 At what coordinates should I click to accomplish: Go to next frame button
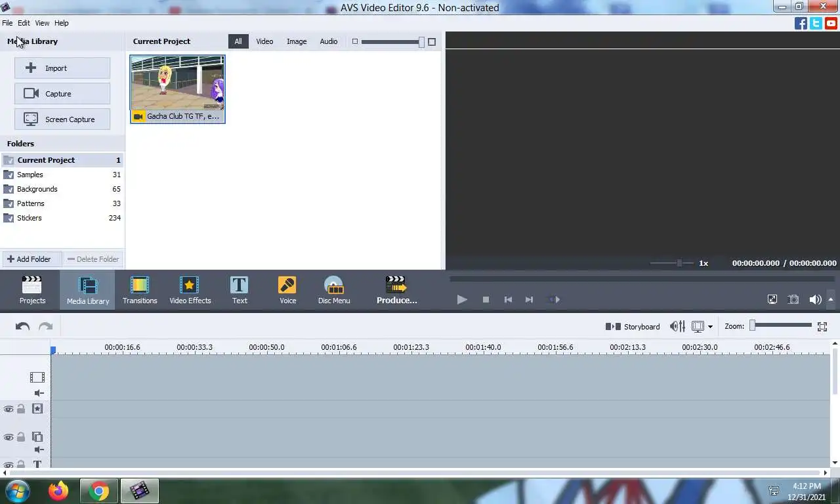pos(529,299)
